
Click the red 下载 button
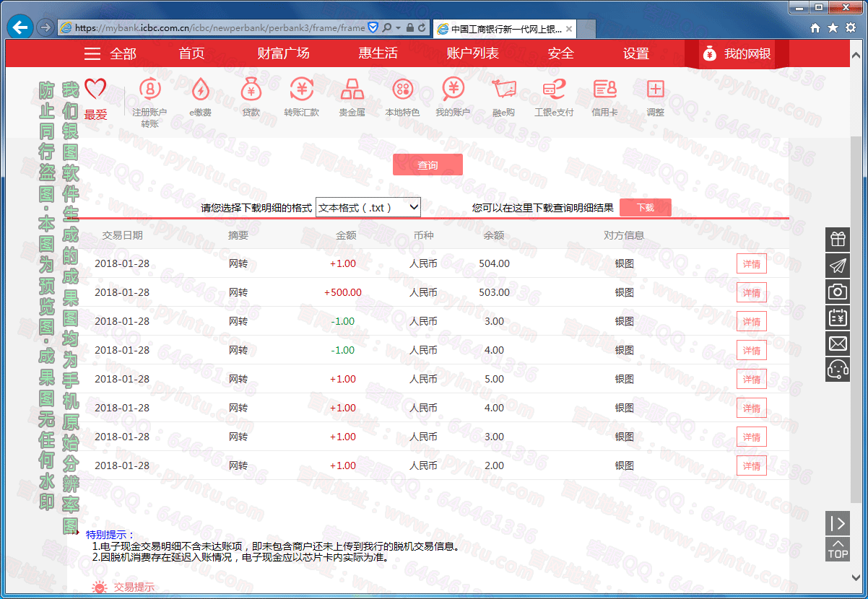click(646, 208)
